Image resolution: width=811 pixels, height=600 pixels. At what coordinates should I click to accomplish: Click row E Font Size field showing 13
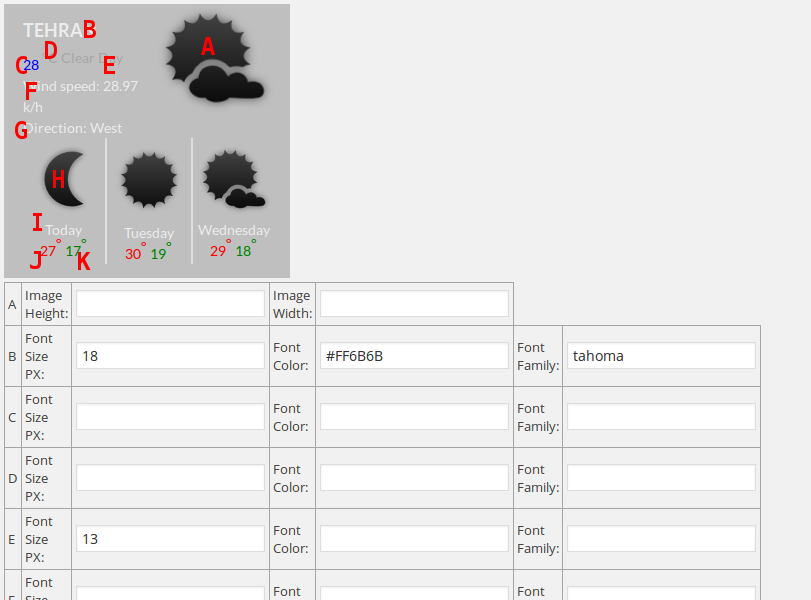coord(170,539)
